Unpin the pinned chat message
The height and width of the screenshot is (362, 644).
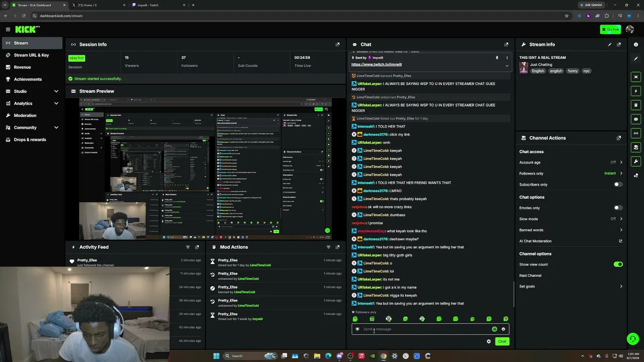point(497,58)
